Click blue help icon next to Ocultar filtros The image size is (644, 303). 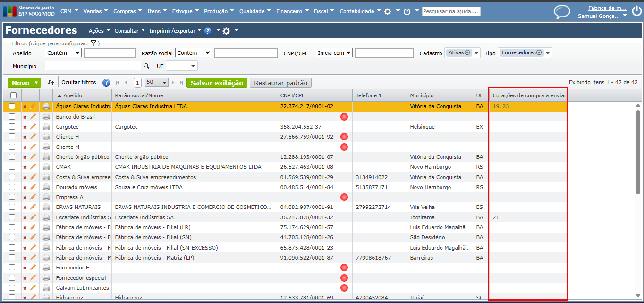[x=106, y=83]
